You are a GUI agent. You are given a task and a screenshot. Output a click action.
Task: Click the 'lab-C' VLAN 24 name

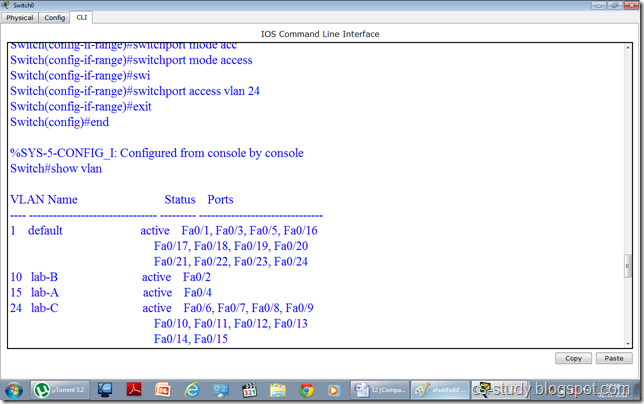[x=45, y=308]
